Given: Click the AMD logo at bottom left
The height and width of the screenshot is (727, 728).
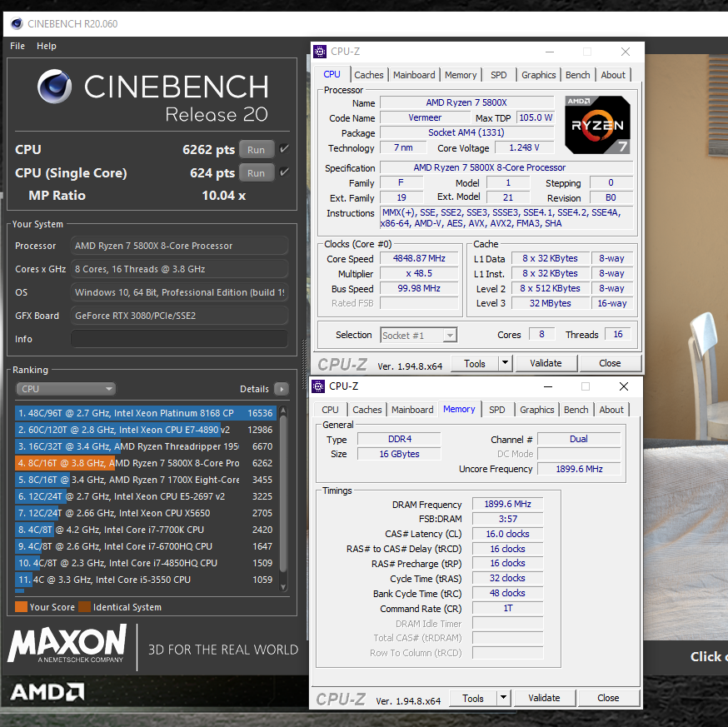Looking at the screenshot, I should point(47,692).
